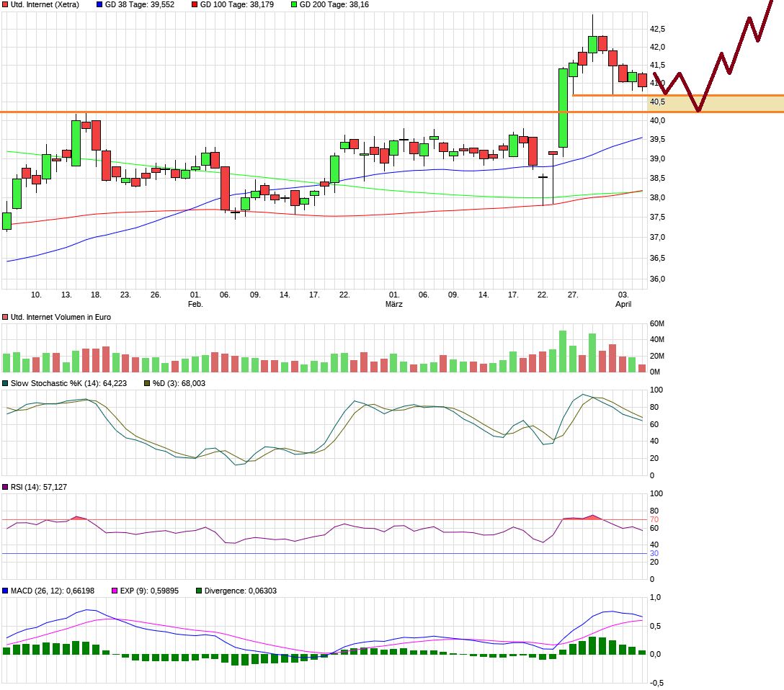Click the purple RSI (14) legend swatch

click(x=6, y=487)
